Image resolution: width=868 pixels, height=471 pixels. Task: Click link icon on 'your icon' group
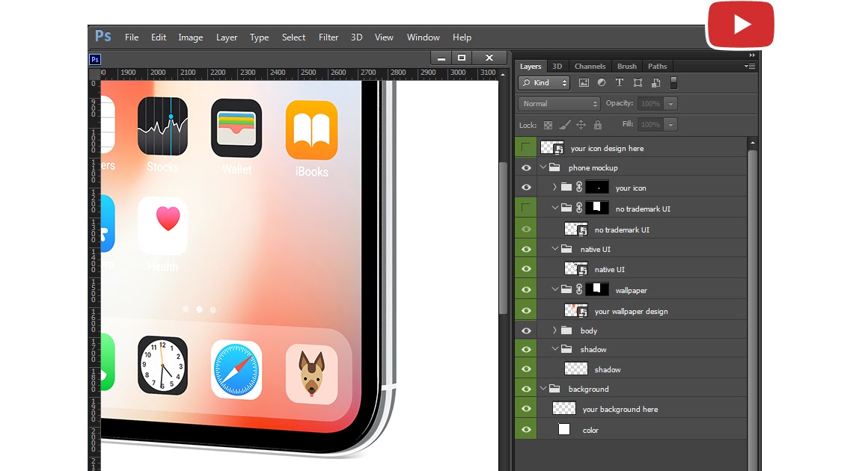579,187
